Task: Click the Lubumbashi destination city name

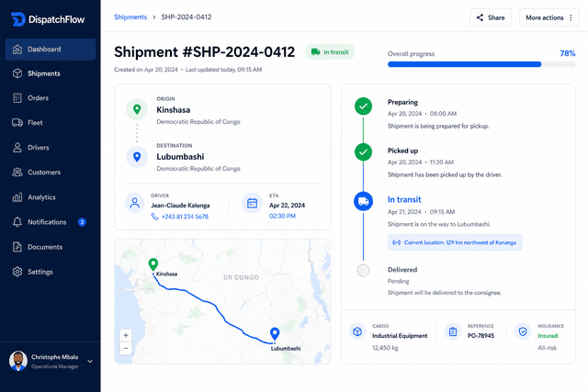Action: 180,157
